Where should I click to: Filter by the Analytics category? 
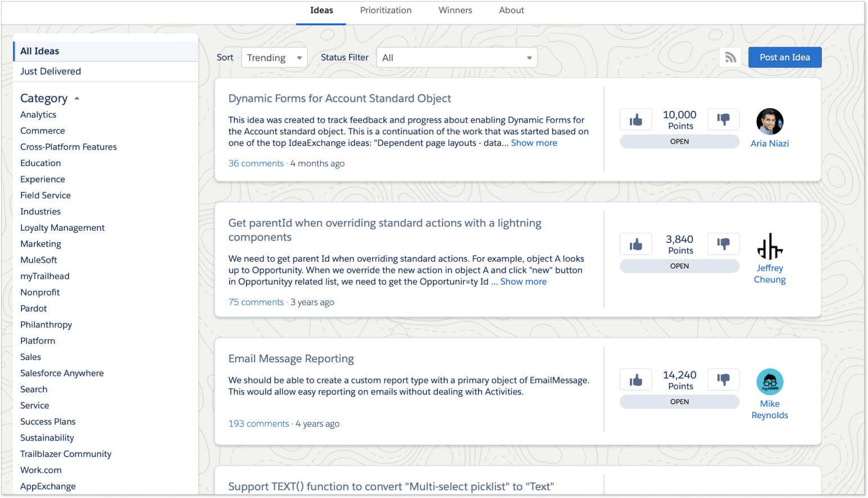tap(38, 115)
